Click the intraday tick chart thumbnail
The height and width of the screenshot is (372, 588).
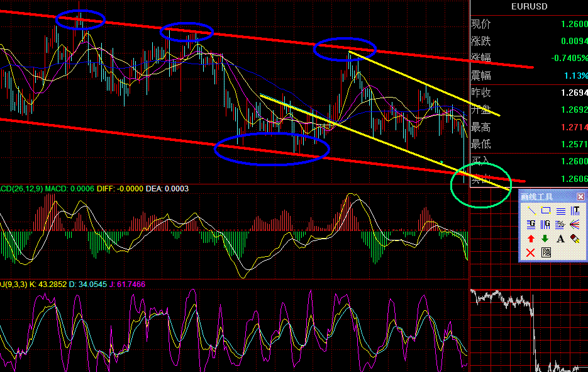(x=529, y=330)
